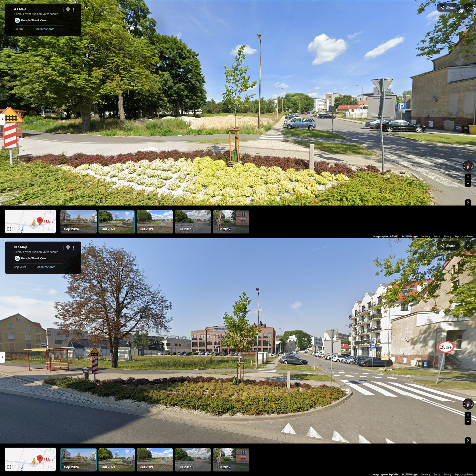Viewport: 476px width, 476px height.
Task: Close the bottom Street View (Sep 2024)
Action: pyautogui.click(x=468, y=246)
